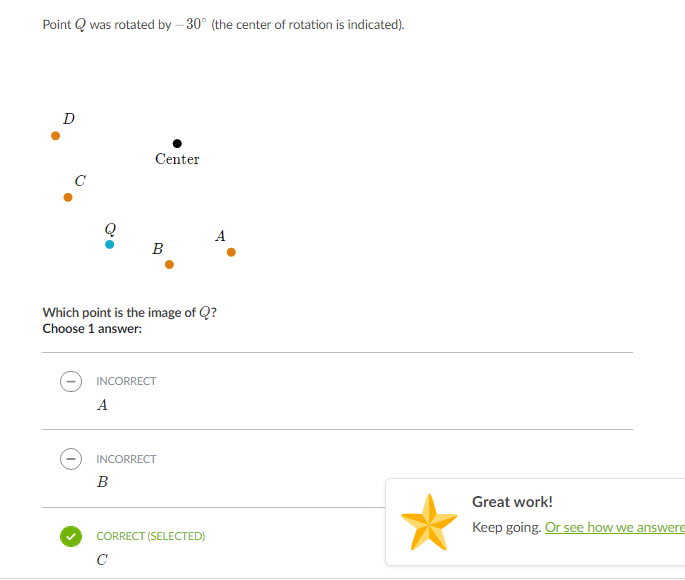685x580 pixels.
Task: Click the answer choice letter C
Action: pos(102,559)
